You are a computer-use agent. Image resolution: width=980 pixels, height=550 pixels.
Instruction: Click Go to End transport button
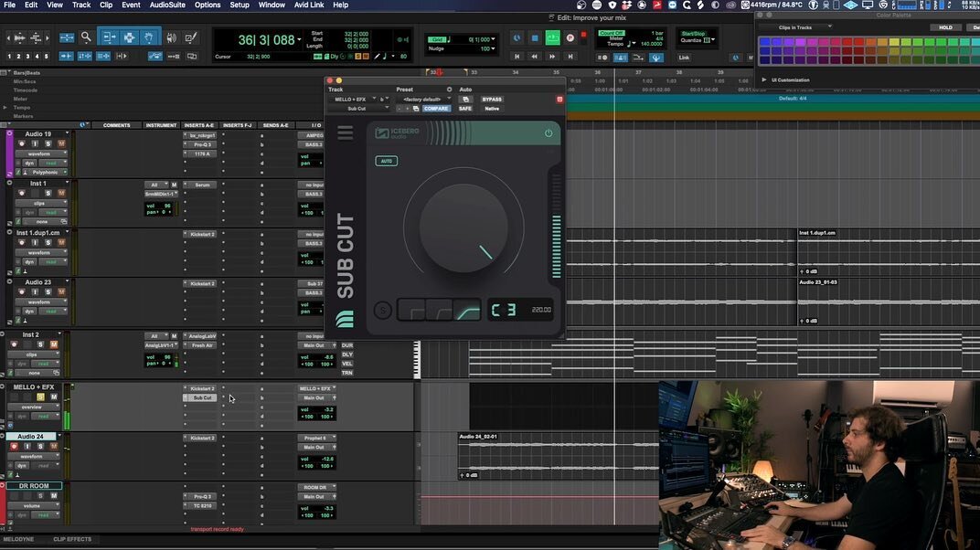click(570, 57)
